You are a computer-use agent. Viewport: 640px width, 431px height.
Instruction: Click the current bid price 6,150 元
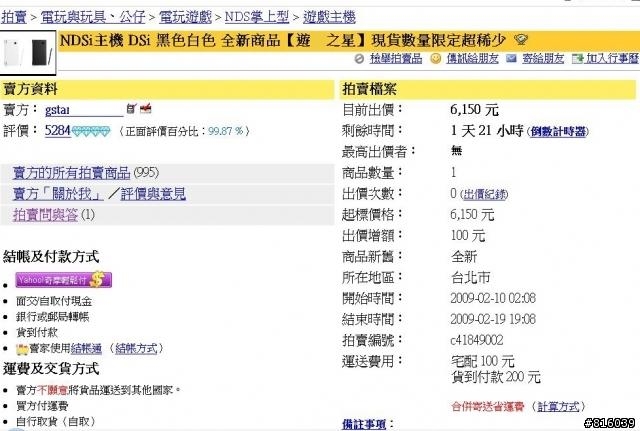(x=474, y=110)
